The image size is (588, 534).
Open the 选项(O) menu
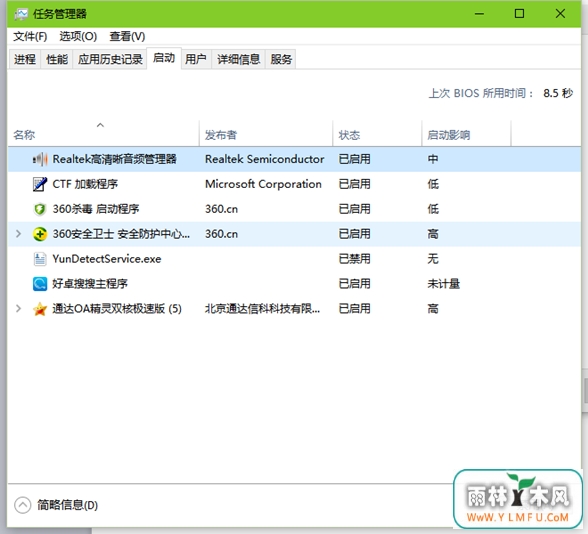tap(78, 36)
